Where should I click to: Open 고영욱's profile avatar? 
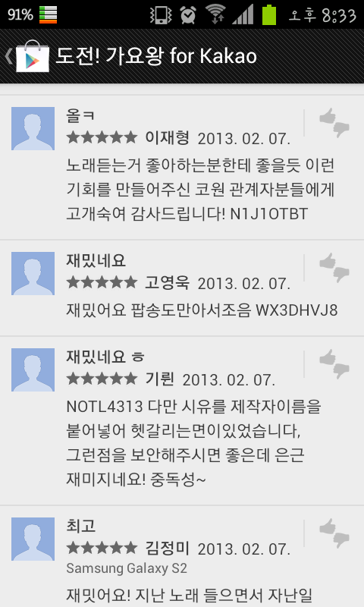click(33, 273)
